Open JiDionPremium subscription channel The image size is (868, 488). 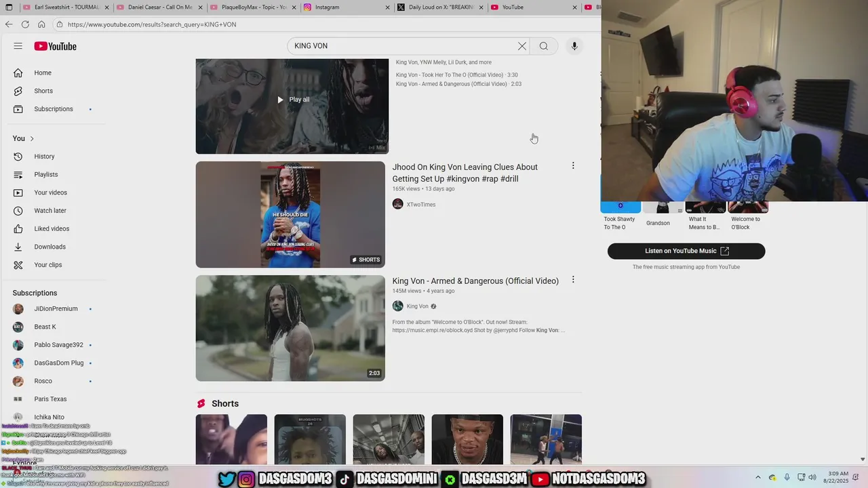54,308
